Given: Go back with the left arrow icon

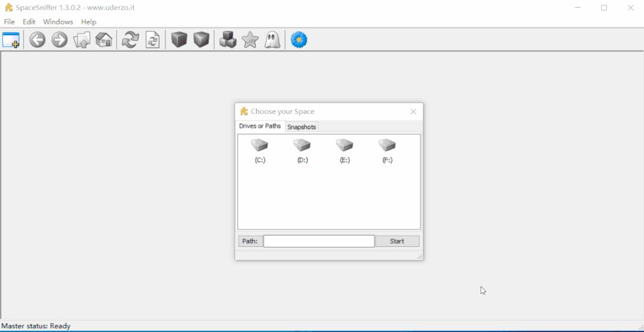Looking at the screenshot, I should coord(38,40).
